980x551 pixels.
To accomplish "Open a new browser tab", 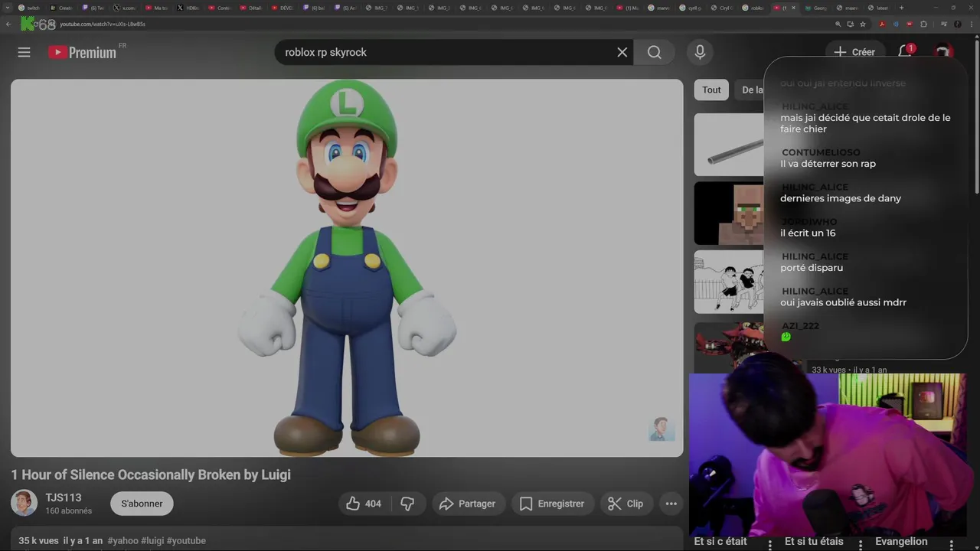I will (x=901, y=8).
